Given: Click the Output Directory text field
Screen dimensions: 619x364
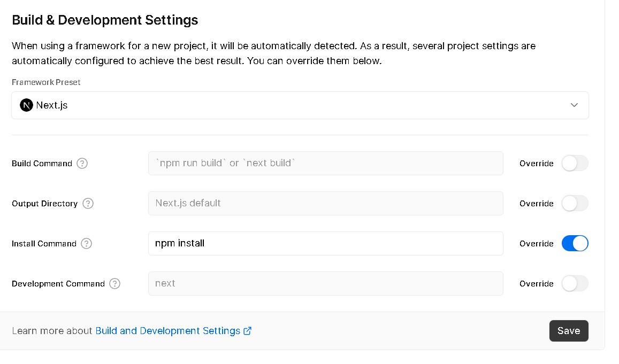Looking at the screenshot, I should click(325, 204).
